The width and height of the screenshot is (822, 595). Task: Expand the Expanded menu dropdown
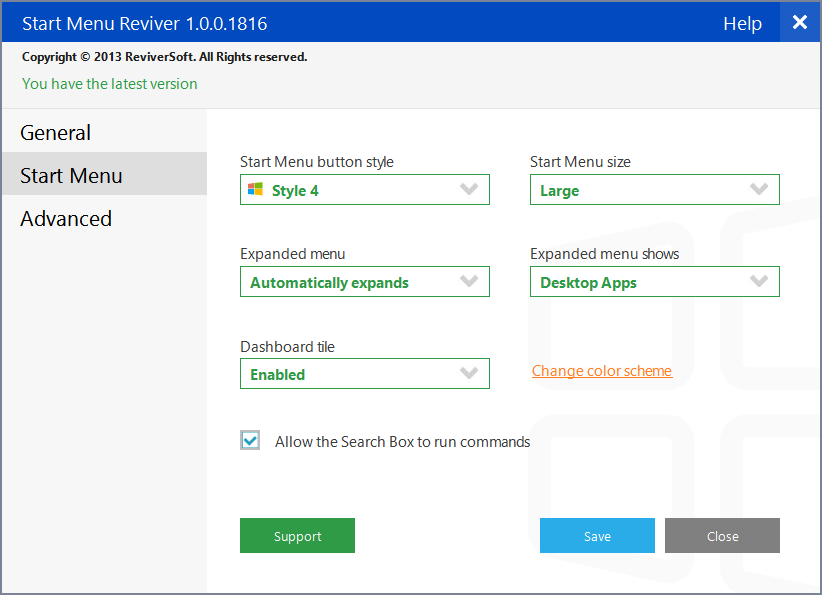[x=365, y=282]
